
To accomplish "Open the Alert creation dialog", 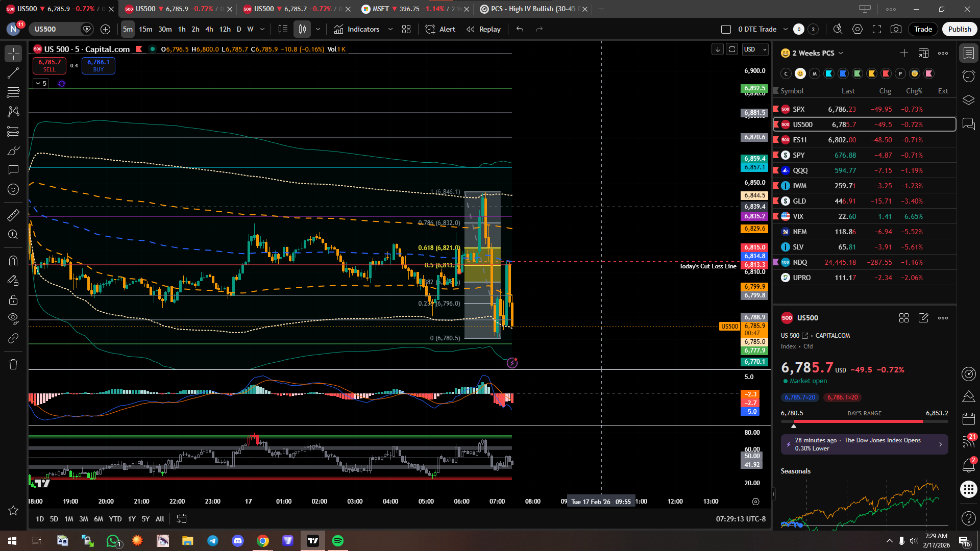I will (x=440, y=29).
